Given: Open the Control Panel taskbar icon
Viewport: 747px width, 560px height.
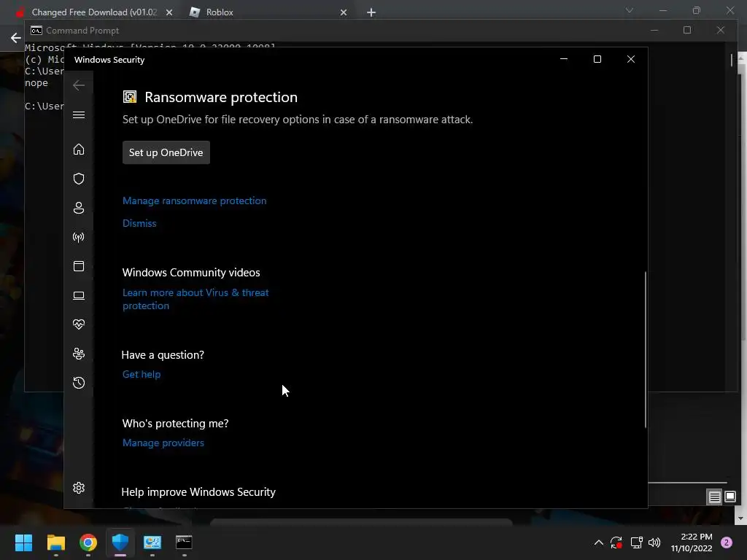Looking at the screenshot, I should [x=152, y=542].
